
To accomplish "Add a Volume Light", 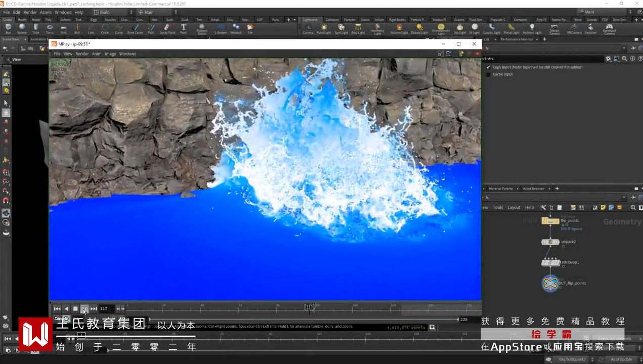I will (x=399, y=29).
